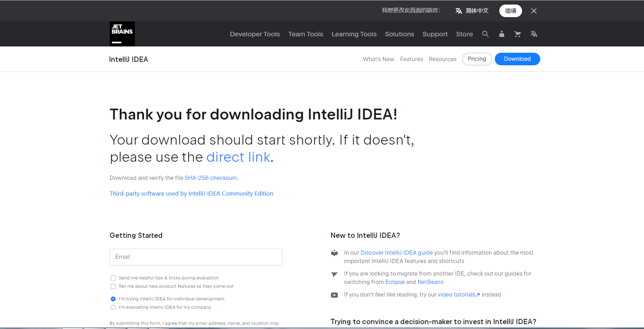Click the blue Download button
The height and width of the screenshot is (329, 644).
pyautogui.click(x=517, y=59)
